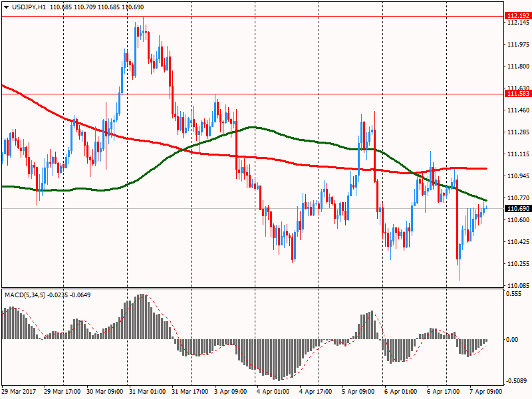Click the 29 Mar 17:00 time label
Viewport: 532px width, 399px height.
click(62, 392)
